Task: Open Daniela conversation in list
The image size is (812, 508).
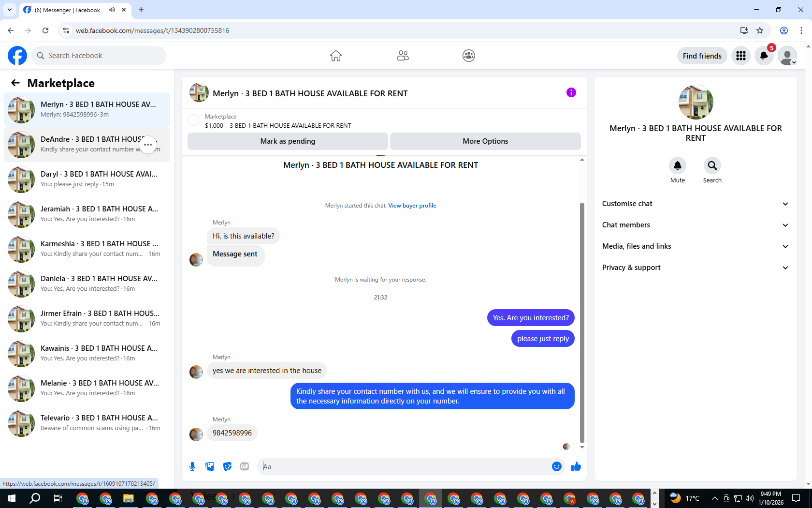Action: pos(87,284)
